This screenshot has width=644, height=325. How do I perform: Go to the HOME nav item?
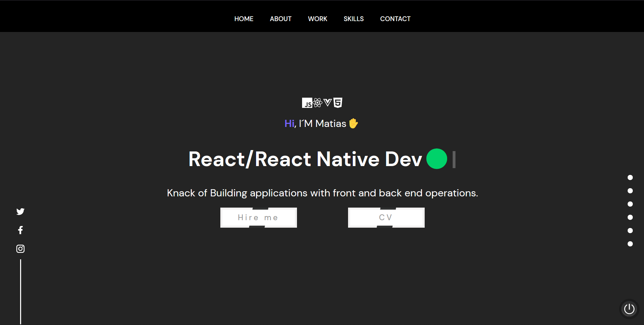pyautogui.click(x=244, y=19)
